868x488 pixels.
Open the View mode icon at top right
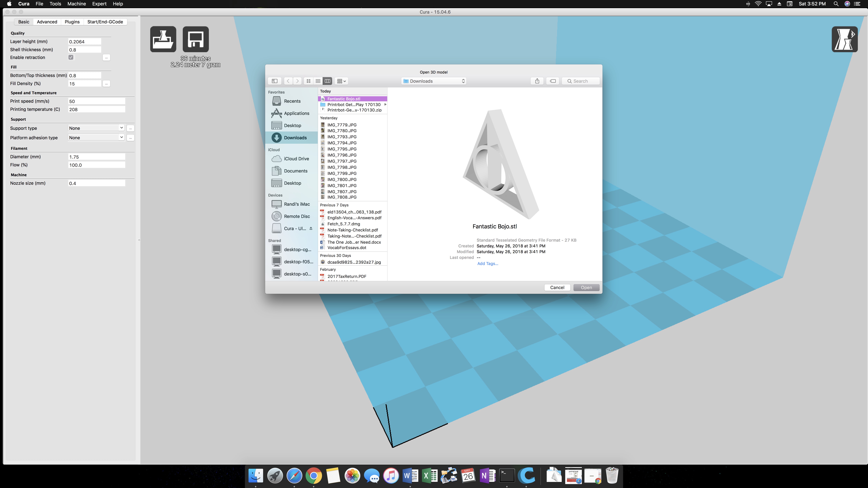click(x=844, y=39)
